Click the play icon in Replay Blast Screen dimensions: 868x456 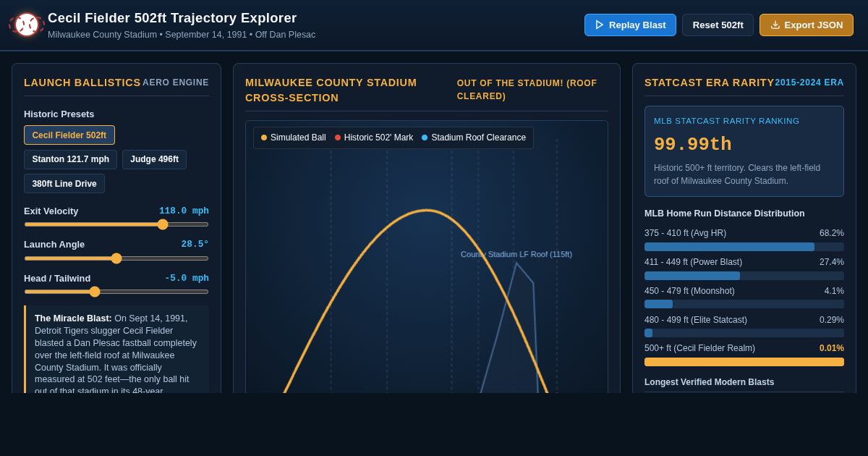(x=600, y=25)
